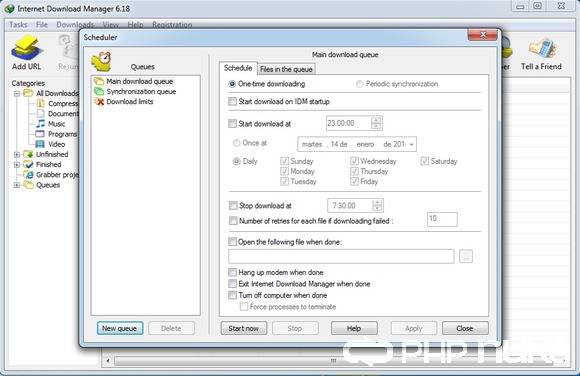Collapse the All Downloads tree node
580x376 pixels.
pyautogui.click(x=17, y=94)
